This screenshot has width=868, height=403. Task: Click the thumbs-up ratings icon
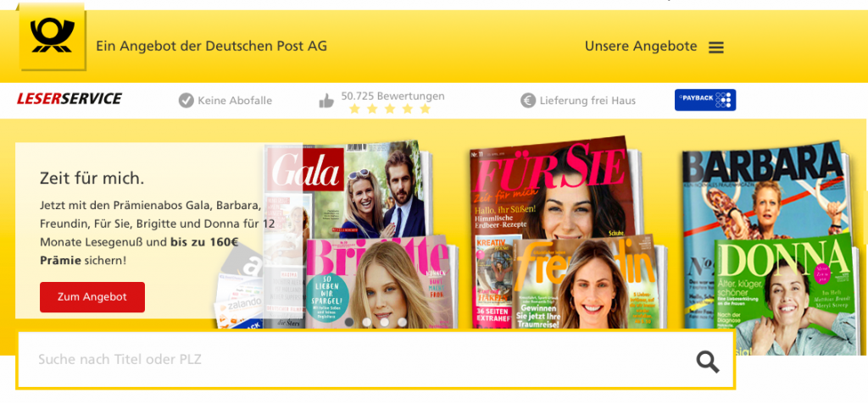click(x=326, y=101)
